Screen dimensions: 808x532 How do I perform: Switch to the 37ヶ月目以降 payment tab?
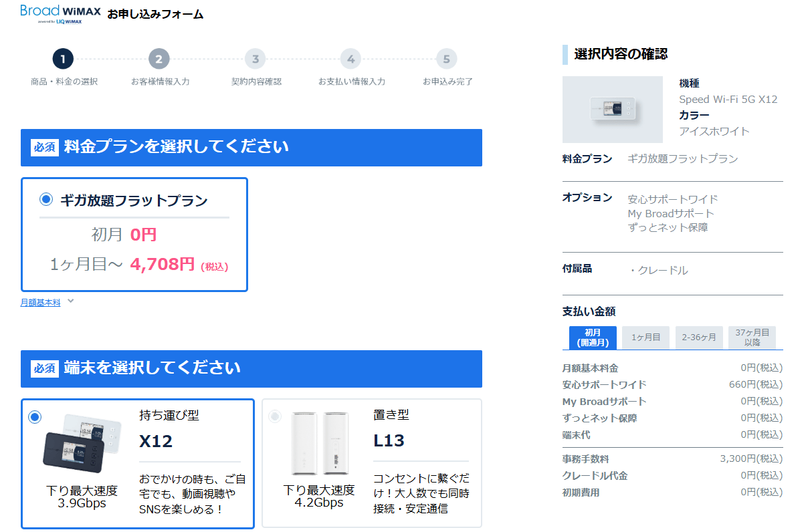(x=752, y=338)
